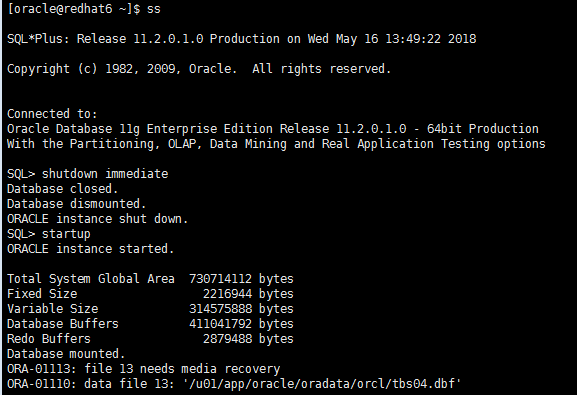Viewport: 577px width, 395px height.
Task: Click the Redo Buffers 2879488 bytes value
Action: pyautogui.click(x=248, y=339)
